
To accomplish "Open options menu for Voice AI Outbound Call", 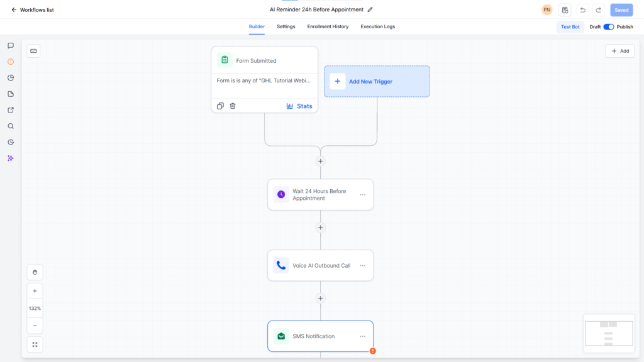I will tap(362, 266).
